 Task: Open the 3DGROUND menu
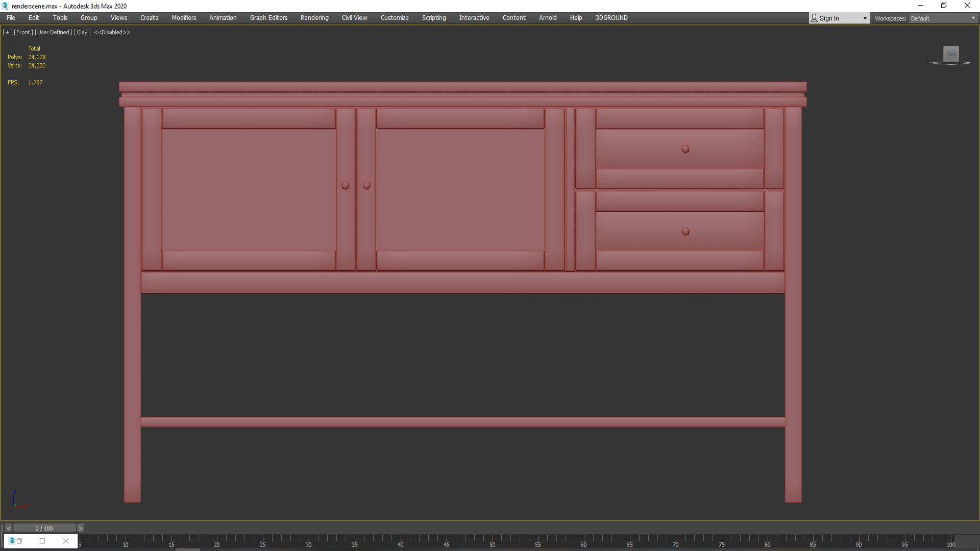pyautogui.click(x=611, y=18)
